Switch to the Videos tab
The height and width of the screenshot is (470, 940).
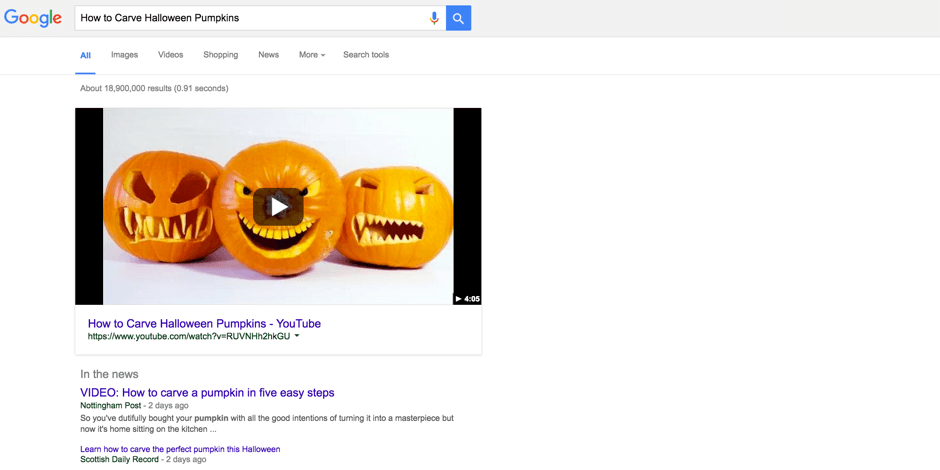tap(171, 55)
